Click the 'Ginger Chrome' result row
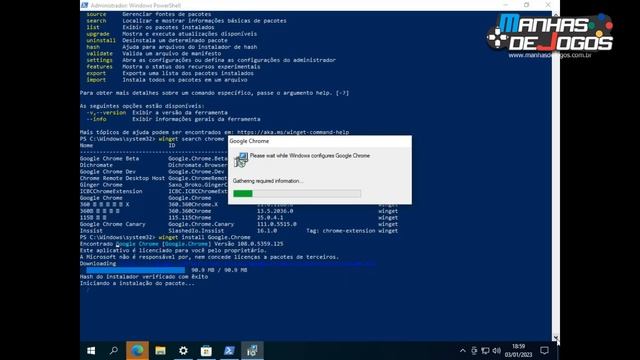Screen dimensions: 640x360 153,184
